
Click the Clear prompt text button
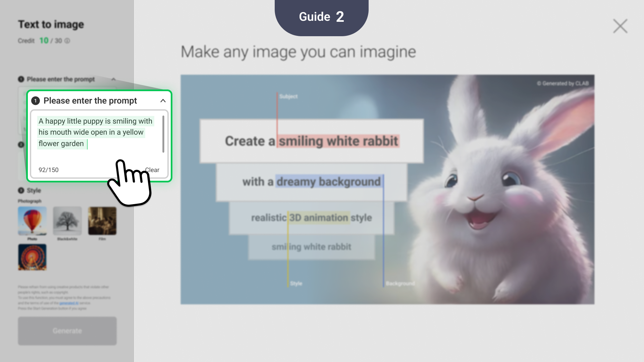click(x=154, y=170)
